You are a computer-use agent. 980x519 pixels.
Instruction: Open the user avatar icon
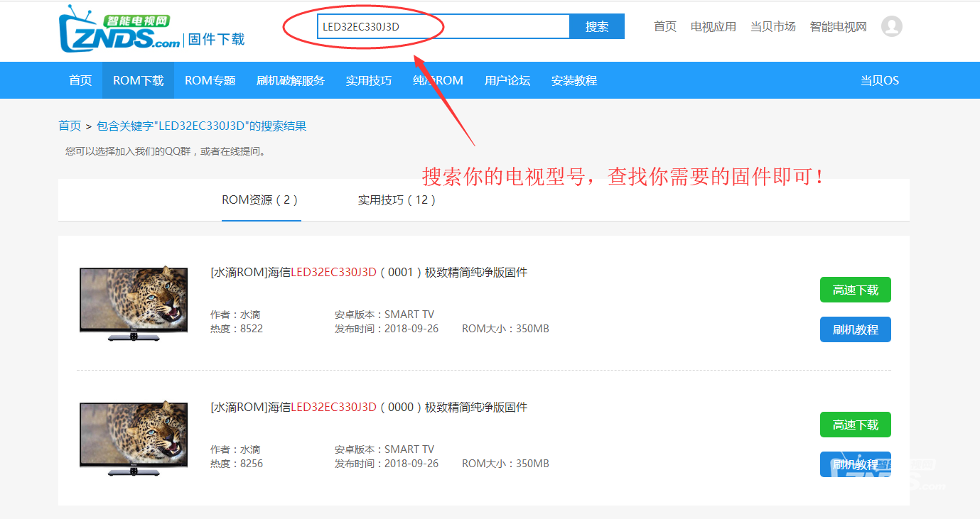click(x=891, y=26)
